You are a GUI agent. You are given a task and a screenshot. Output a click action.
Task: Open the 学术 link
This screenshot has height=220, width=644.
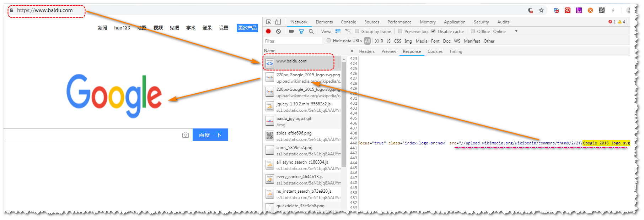pyautogui.click(x=191, y=28)
